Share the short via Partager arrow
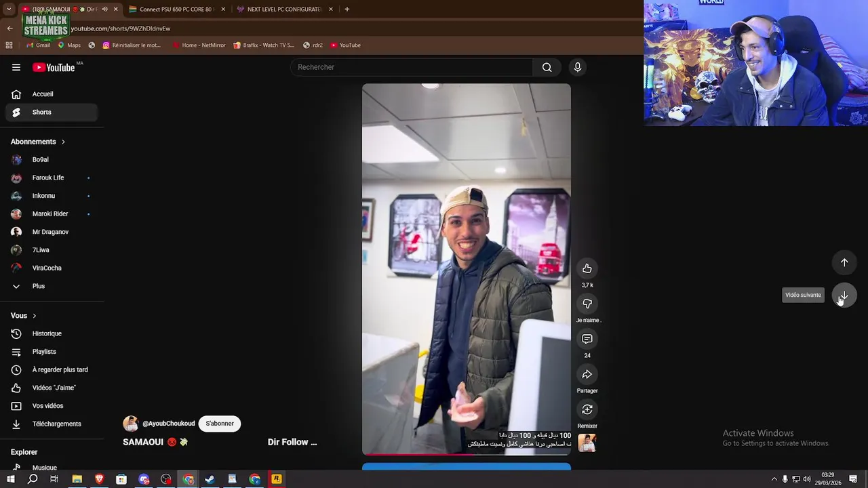 [x=587, y=374]
